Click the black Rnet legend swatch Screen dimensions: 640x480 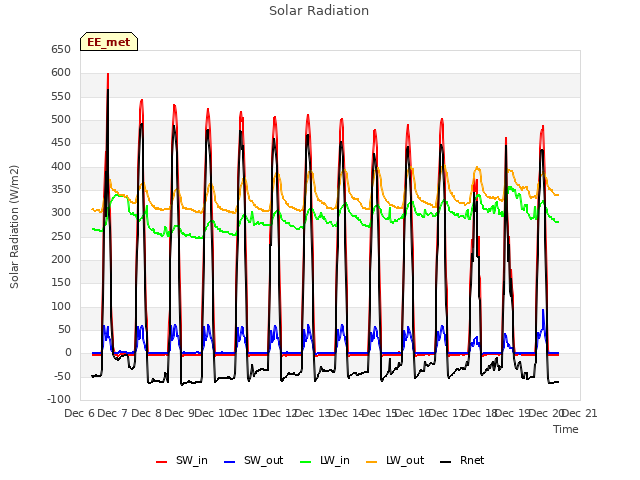click(446, 462)
